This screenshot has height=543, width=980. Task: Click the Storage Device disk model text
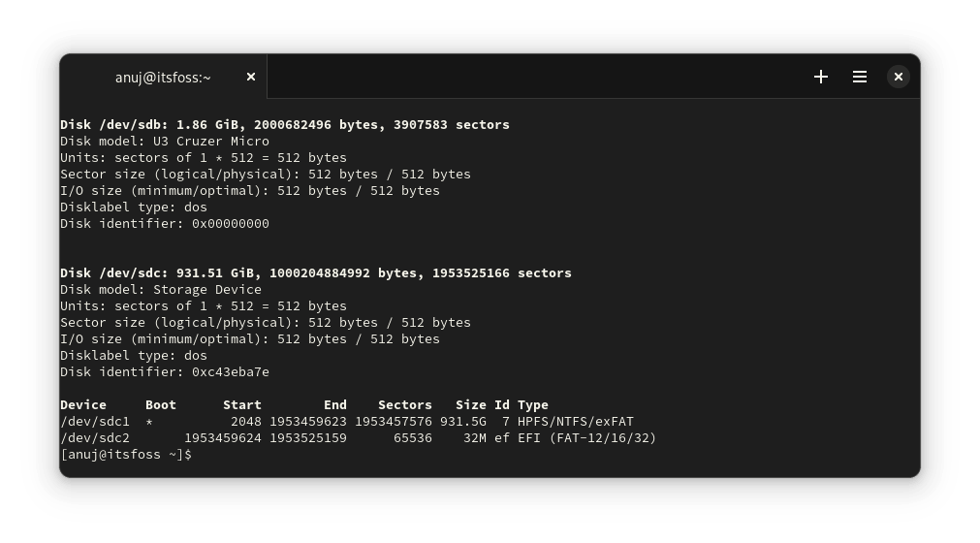pos(207,290)
